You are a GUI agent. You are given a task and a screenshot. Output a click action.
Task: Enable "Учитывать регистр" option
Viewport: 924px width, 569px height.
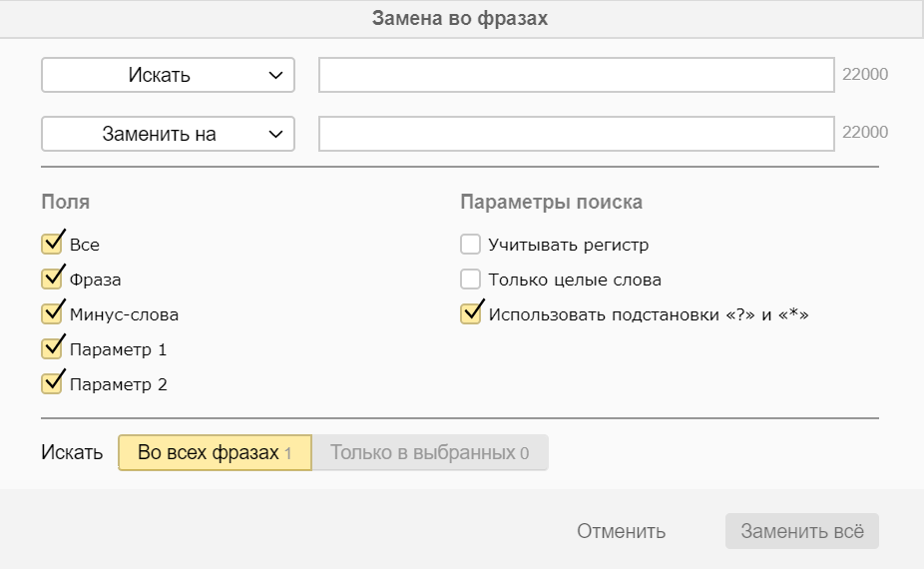click(471, 245)
